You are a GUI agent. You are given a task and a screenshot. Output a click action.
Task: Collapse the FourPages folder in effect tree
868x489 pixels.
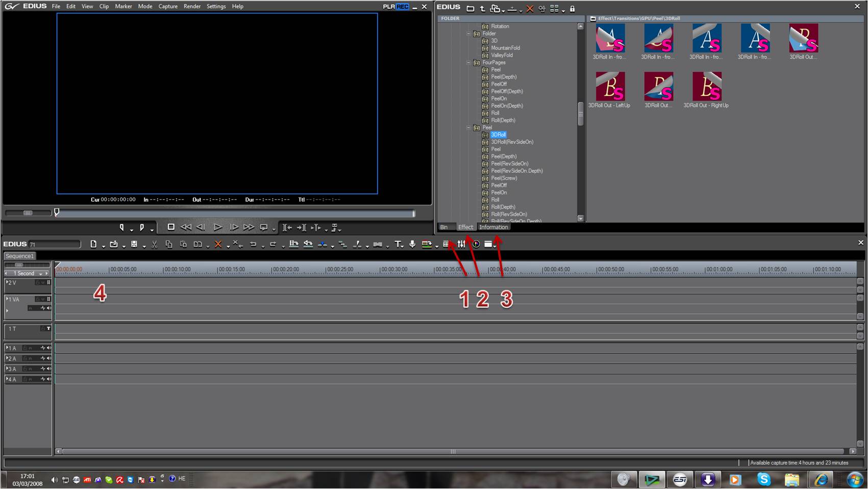[x=468, y=63]
